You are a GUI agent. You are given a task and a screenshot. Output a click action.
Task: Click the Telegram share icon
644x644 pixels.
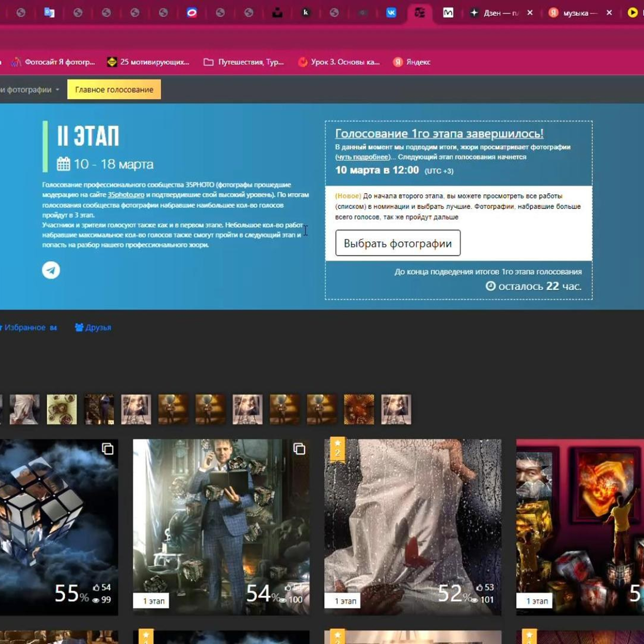51,270
